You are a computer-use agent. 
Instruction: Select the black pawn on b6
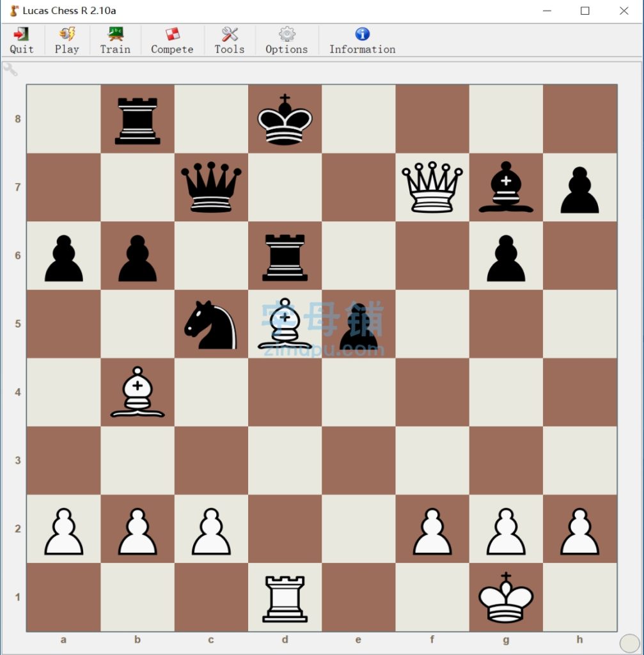tap(137, 258)
